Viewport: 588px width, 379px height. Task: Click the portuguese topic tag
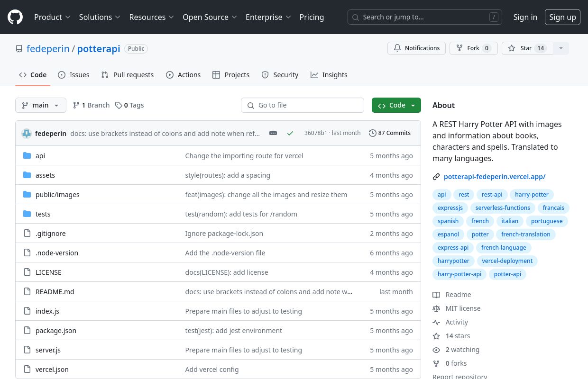[x=547, y=221]
